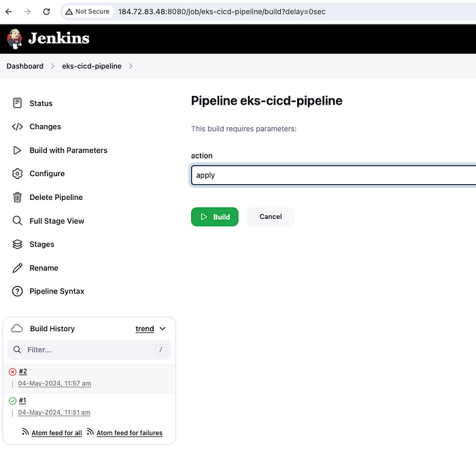Click the Configure gear icon

pos(17,173)
